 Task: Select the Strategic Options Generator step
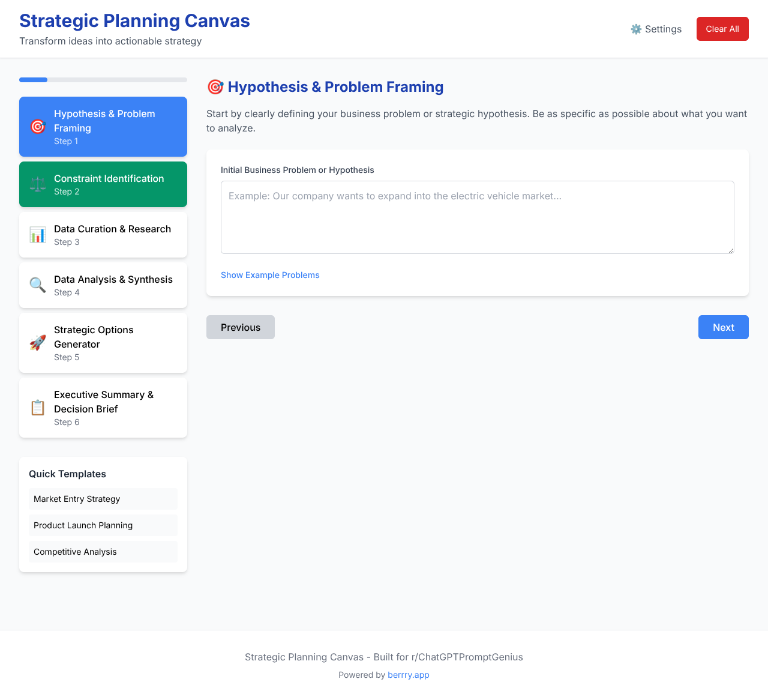click(x=103, y=343)
